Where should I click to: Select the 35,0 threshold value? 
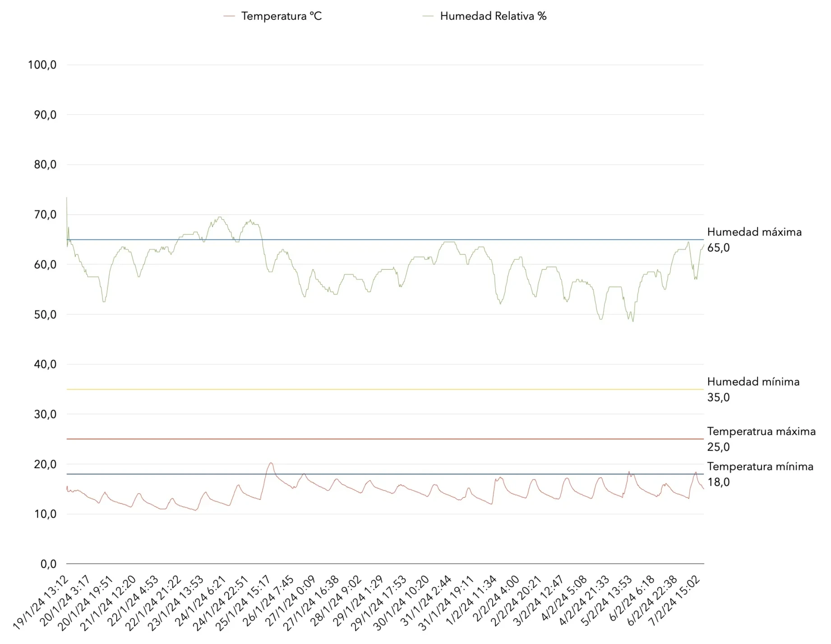(x=718, y=397)
